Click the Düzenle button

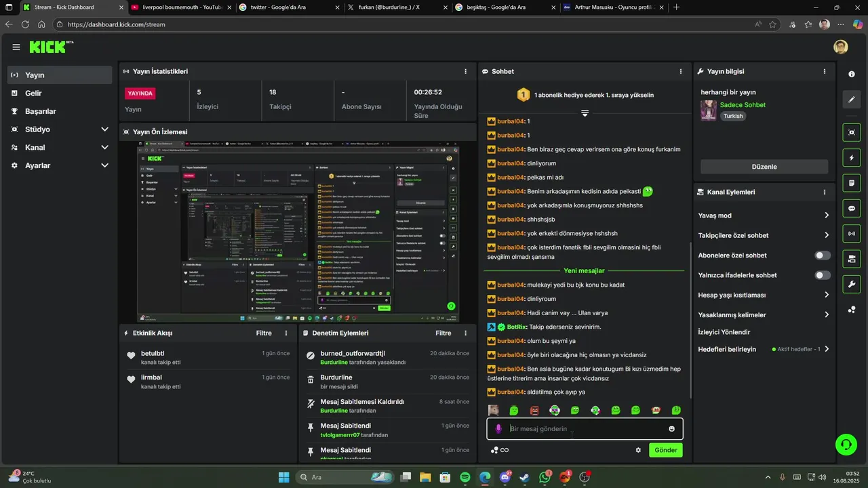tap(764, 167)
